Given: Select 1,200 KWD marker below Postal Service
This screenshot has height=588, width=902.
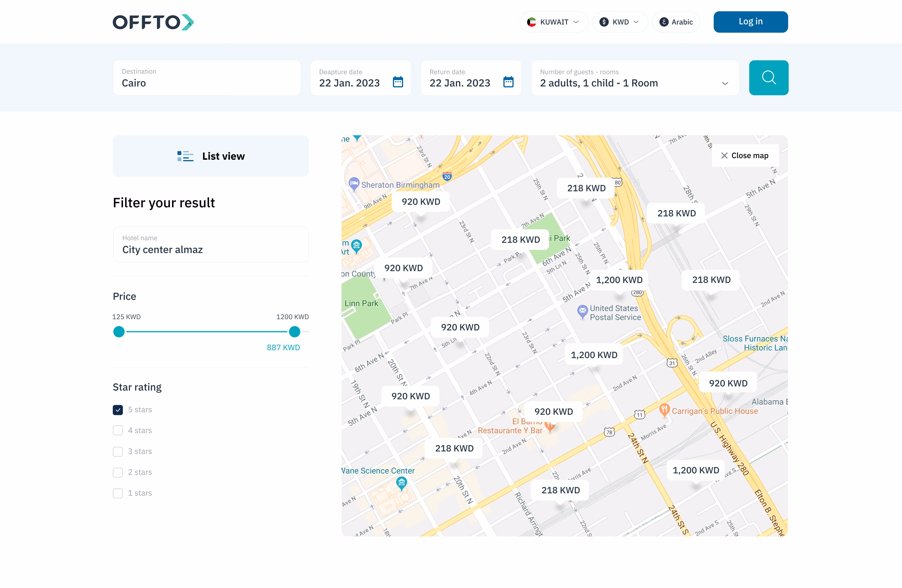Looking at the screenshot, I should click(594, 355).
